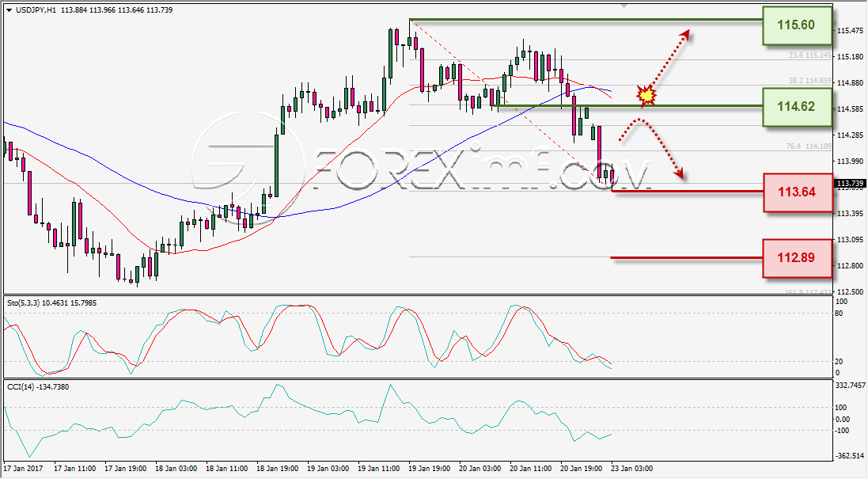The width and height of the screenshot is (868, 479).
Task: Click time axis label 19 Jan 11:00
Action: [379, 469]
